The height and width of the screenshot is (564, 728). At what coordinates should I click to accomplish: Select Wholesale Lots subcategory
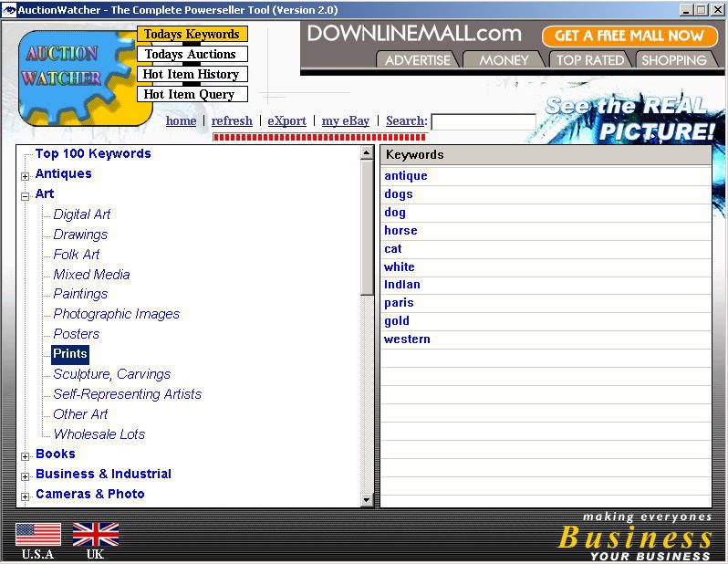99,433
